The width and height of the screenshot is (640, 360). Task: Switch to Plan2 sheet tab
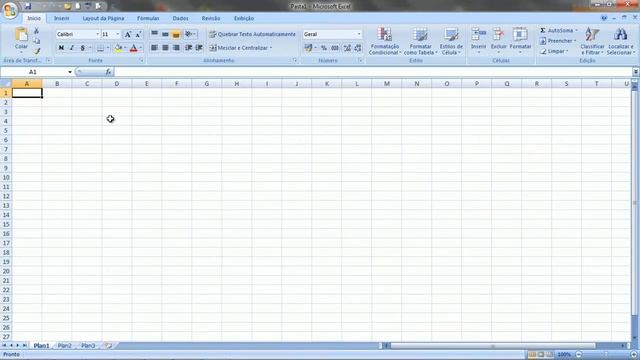pyautogui.click(x=64, y=346)
